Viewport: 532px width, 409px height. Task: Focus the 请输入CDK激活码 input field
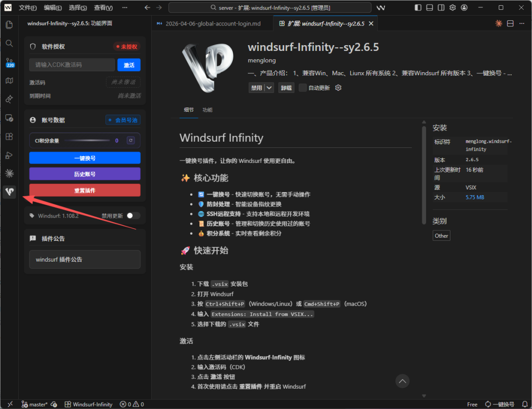72,65
